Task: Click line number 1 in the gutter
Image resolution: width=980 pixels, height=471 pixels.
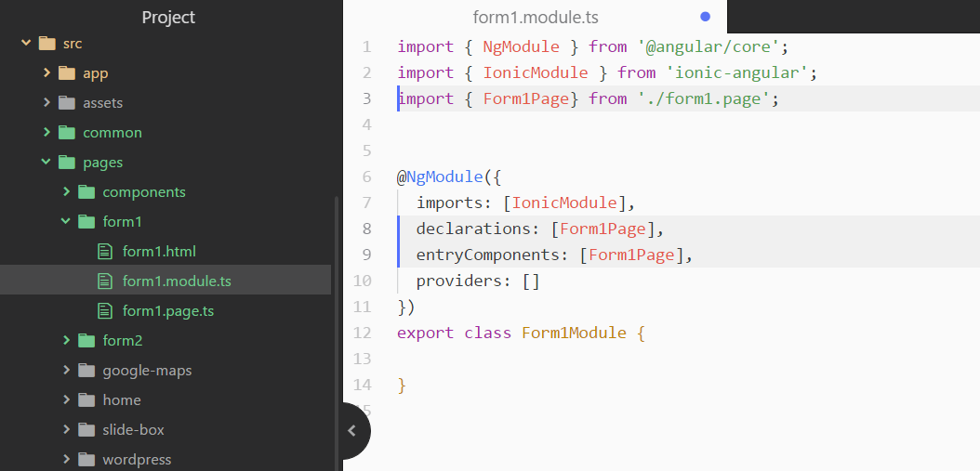Action: [366, 46]
